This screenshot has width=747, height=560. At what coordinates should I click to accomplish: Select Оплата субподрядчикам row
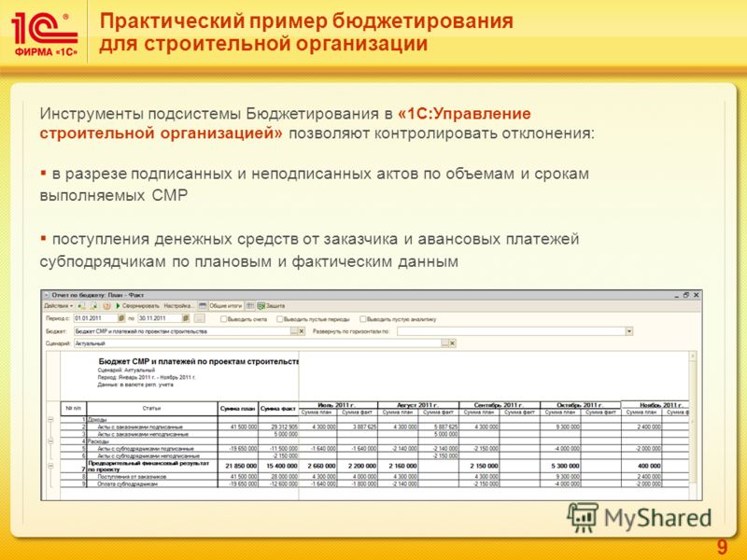click(374, 483)
